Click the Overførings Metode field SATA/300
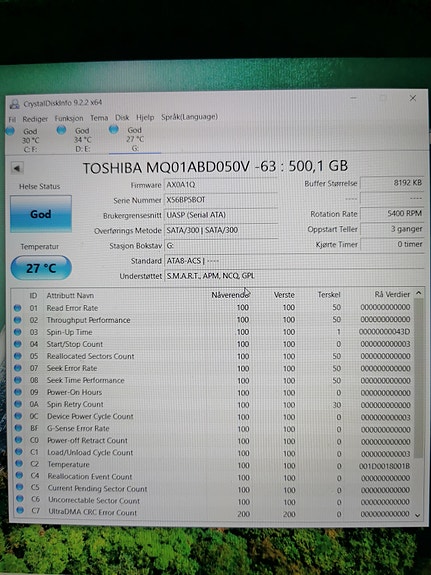431x575 pixels. [220, 230]
